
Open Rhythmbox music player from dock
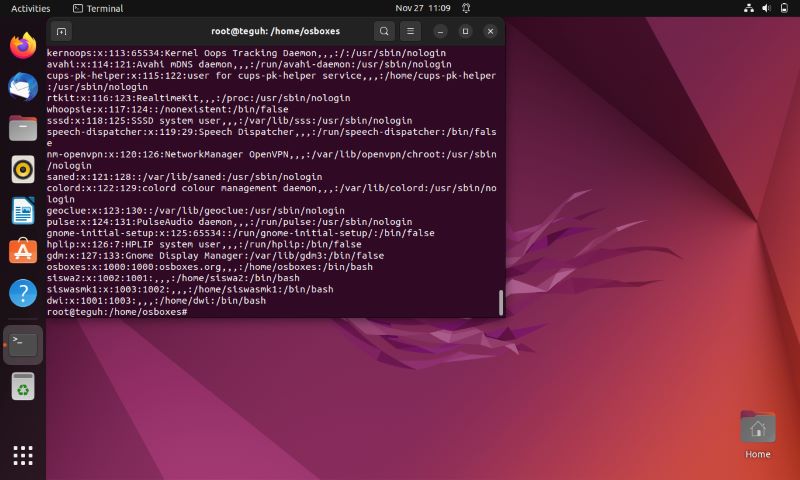23,169
